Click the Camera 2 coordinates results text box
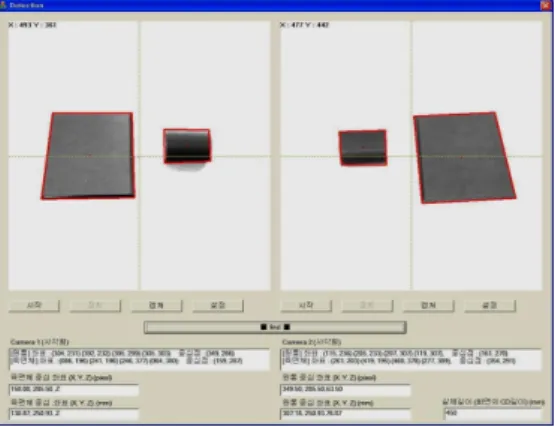The image size is (555, 427). (x=411, y=359)
